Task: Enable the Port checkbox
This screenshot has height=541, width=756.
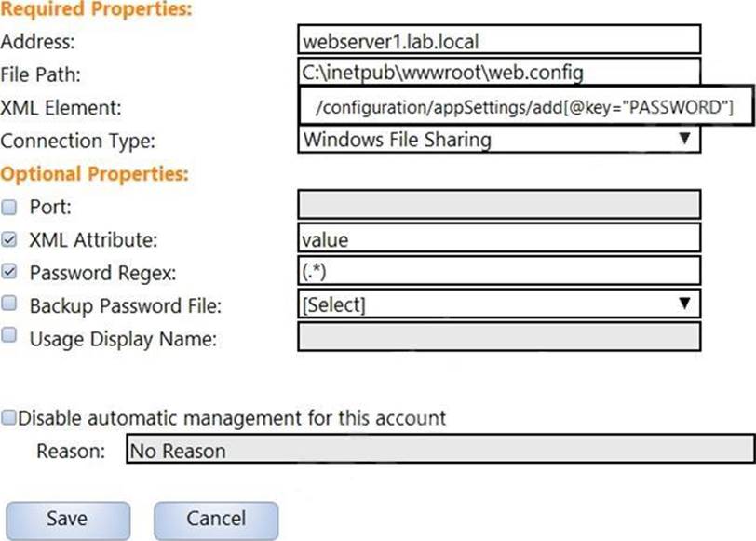Action: tap(9, 206)
